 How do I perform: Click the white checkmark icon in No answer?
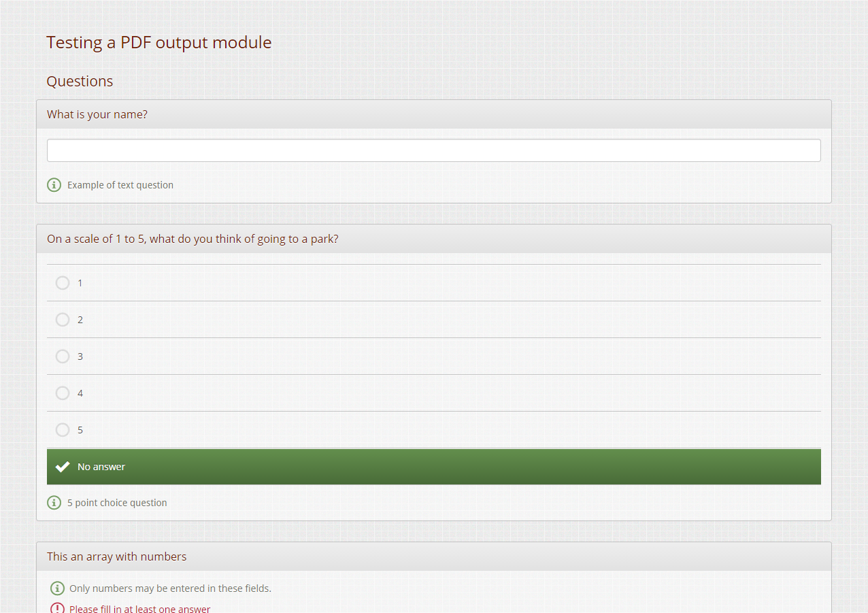pos(63,467)
